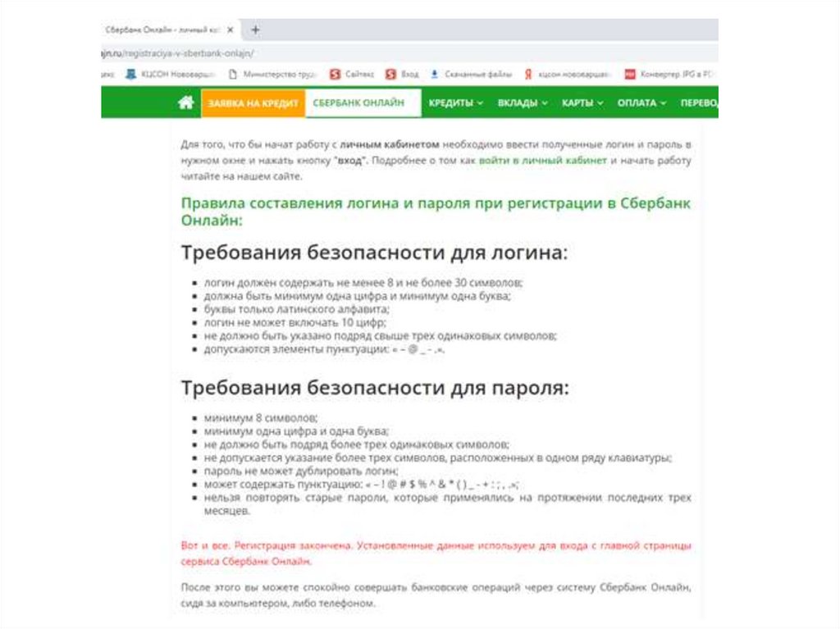Open the Конвертер JPG в PDF bookmark
Image resolution: width=840 pixels, height=629 pixels.
click(x=669, y=74)
